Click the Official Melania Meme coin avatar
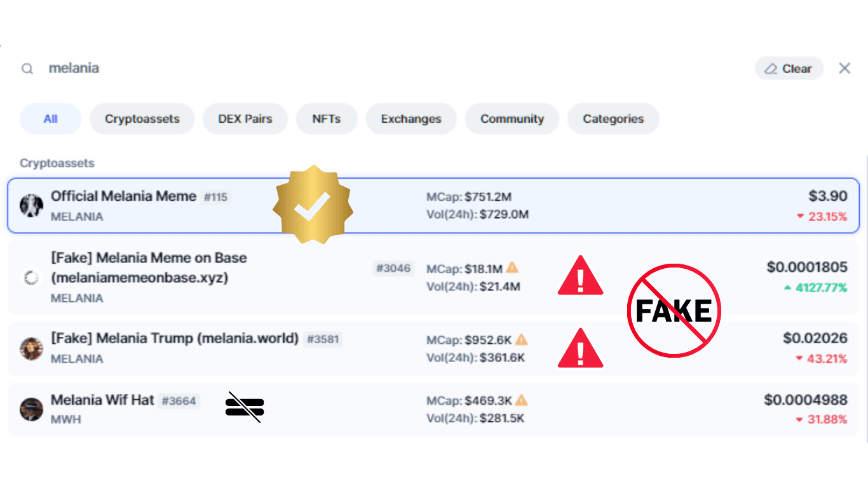 [31, 205]
